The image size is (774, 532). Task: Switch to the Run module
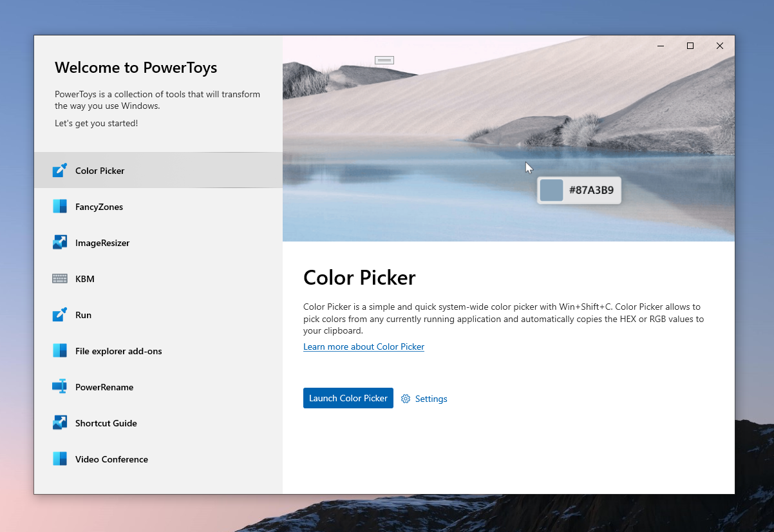point(158,315)
